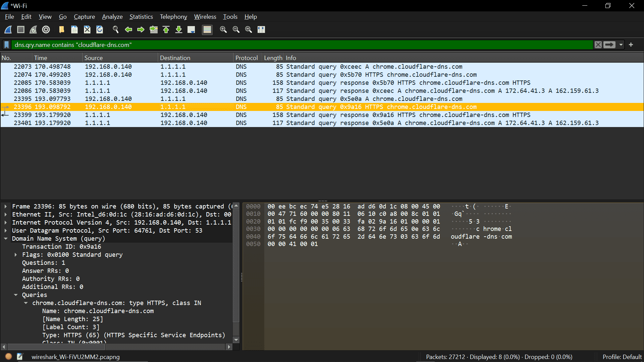Stop the running capture
The width and height of the screenshot is (644, 362).
click(x=20, y=29)
